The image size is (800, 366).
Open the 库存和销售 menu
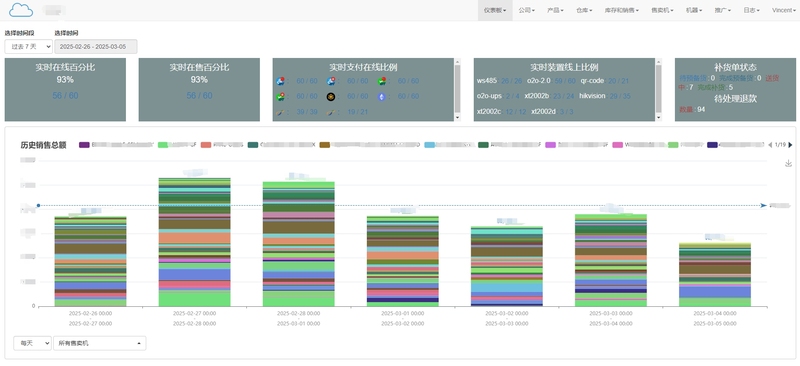[621, 10]
